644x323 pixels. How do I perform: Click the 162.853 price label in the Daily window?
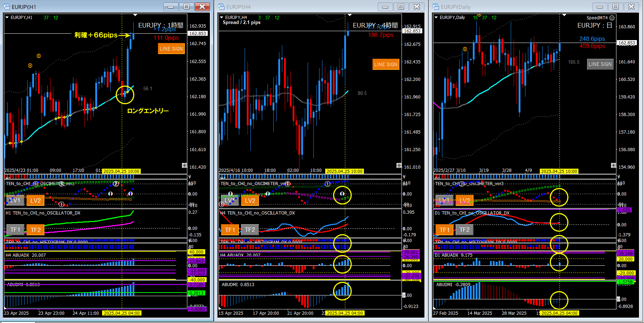coord(627,43)
